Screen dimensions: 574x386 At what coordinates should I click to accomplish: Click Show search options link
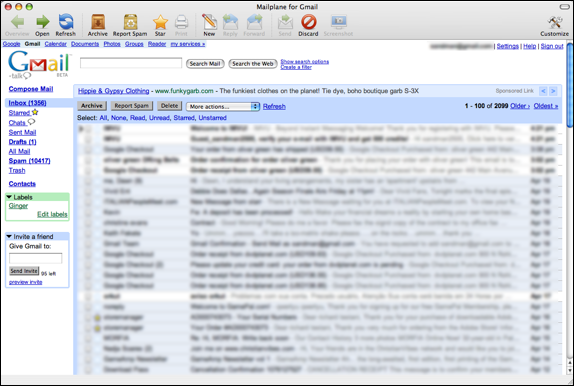305,62
